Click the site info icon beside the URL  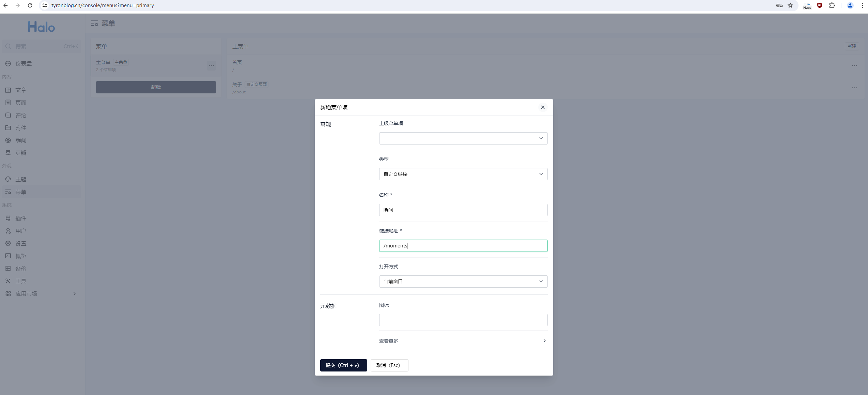[45, 5]
